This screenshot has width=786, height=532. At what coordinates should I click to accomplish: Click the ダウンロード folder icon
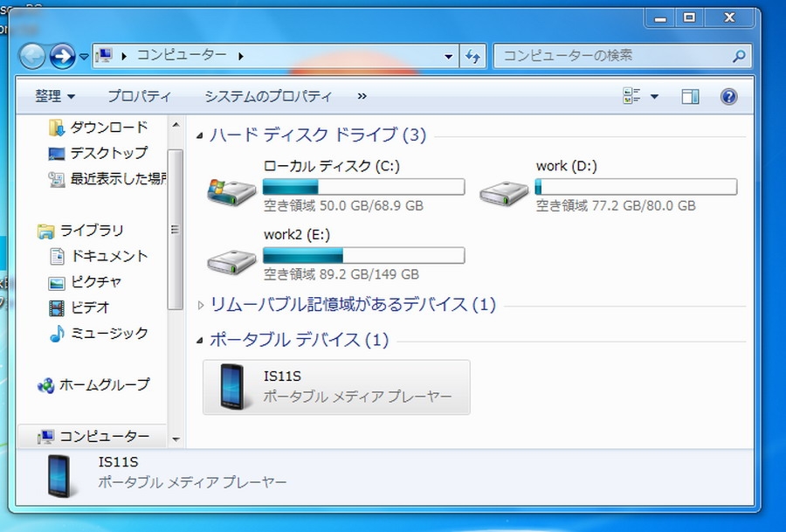tap(57, 128)
